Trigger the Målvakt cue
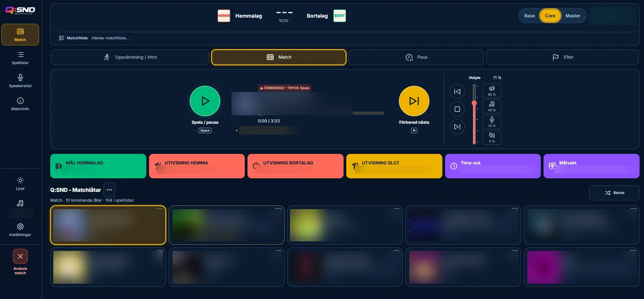The height and width of the screenshot is (299, 644). [591, 166]
